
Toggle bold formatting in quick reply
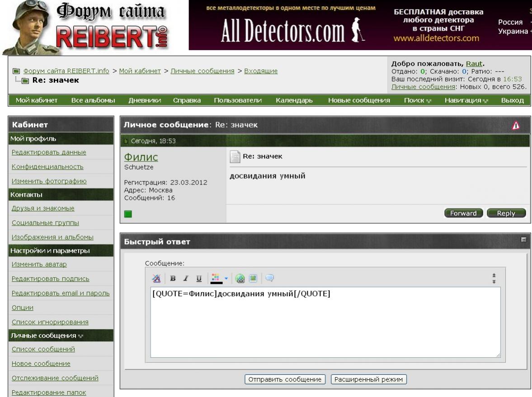coord(173,279)
